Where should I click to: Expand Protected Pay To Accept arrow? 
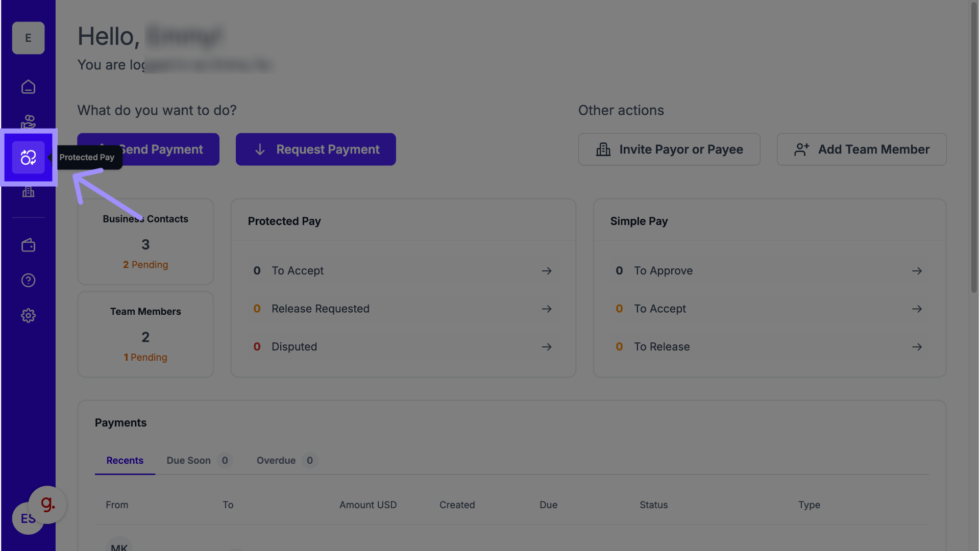click(546, 271)
